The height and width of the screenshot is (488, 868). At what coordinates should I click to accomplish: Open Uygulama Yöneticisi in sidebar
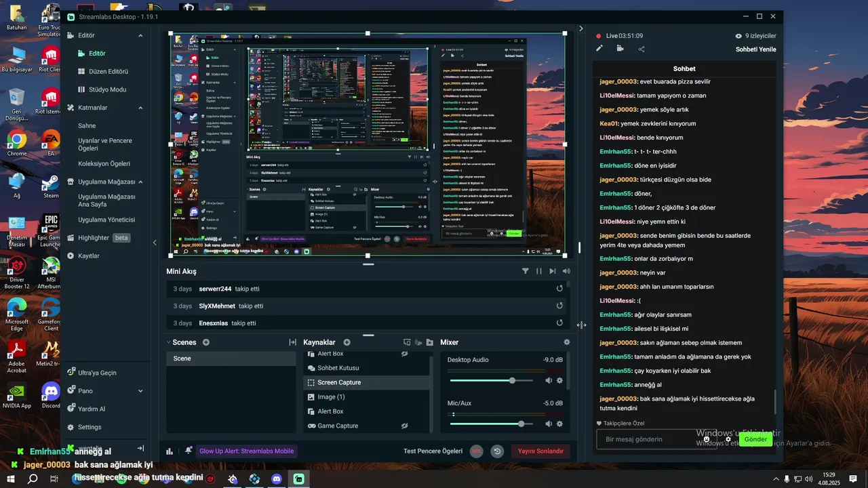(x=106, y=220)
